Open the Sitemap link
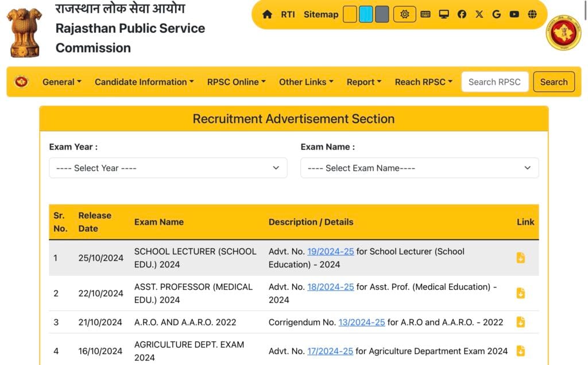This screenshot has width=588, height=365. (x=321, y=14)
